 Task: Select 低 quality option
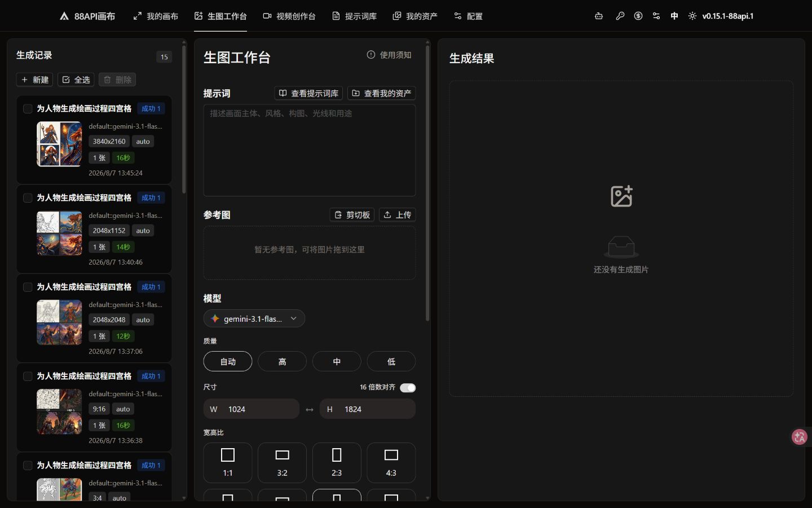pos(391,361)
